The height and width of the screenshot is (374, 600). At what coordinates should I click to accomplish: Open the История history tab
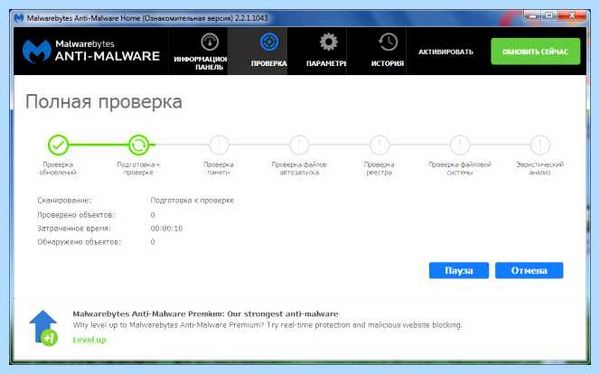tap(377, 51)
